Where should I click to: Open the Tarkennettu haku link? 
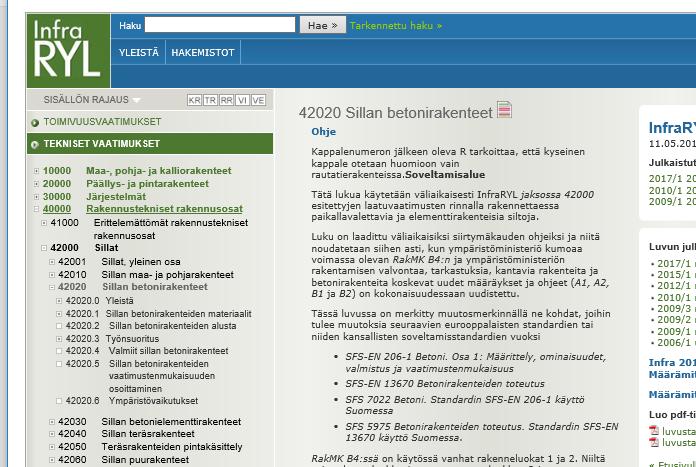[395, 26]
